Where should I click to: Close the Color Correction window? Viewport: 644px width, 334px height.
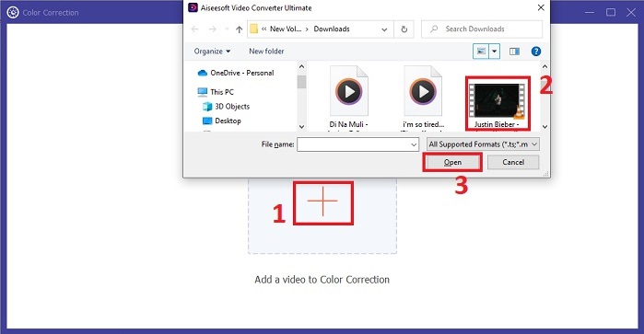(x=631, y=12)
